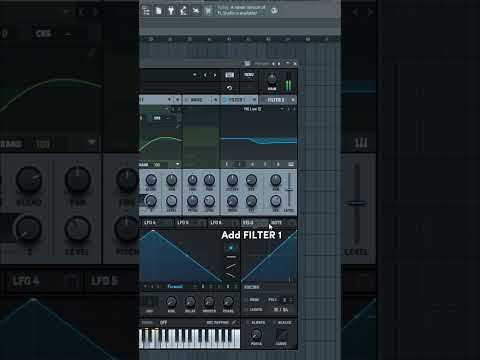Enable the LEGATO voicing checkbox
Screen dimensions: 480x360
[x=247, y=310]
